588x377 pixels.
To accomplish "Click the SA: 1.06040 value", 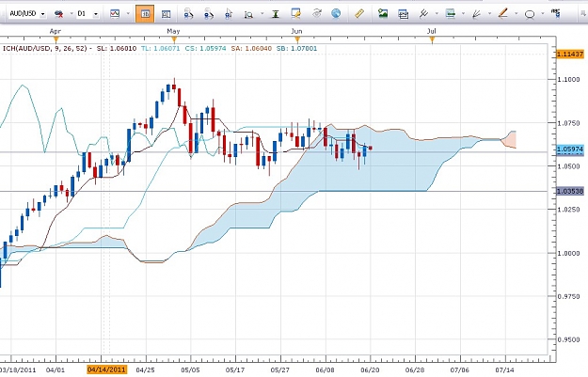I will coord(251,48).
